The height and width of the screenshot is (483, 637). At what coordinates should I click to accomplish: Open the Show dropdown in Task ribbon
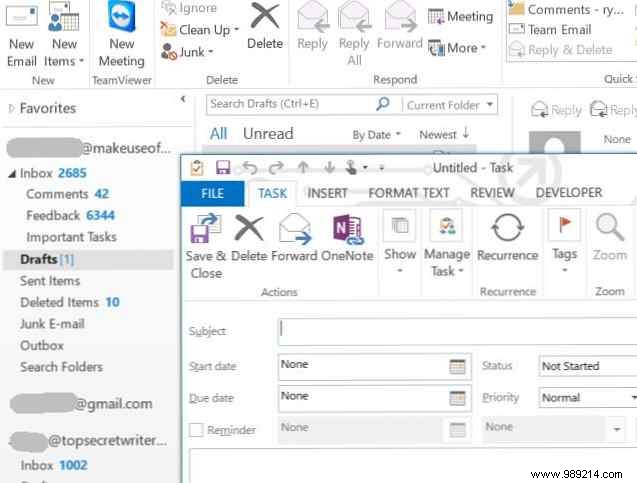(400, 242)
